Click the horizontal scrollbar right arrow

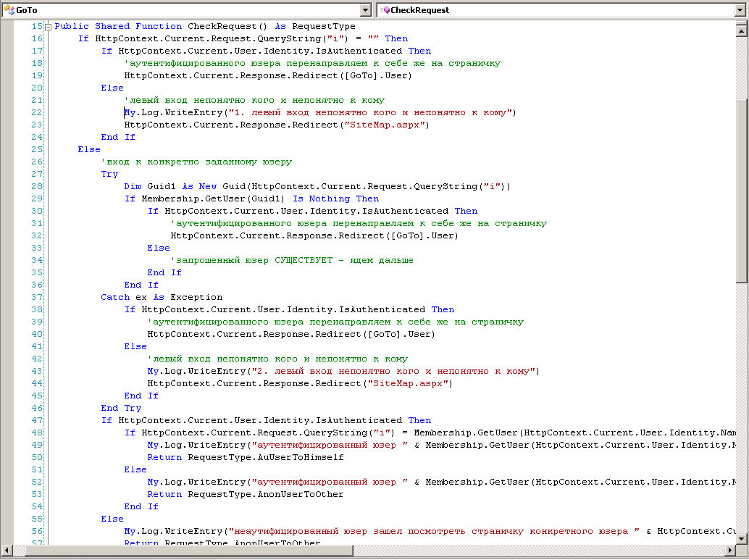point(730,551)
